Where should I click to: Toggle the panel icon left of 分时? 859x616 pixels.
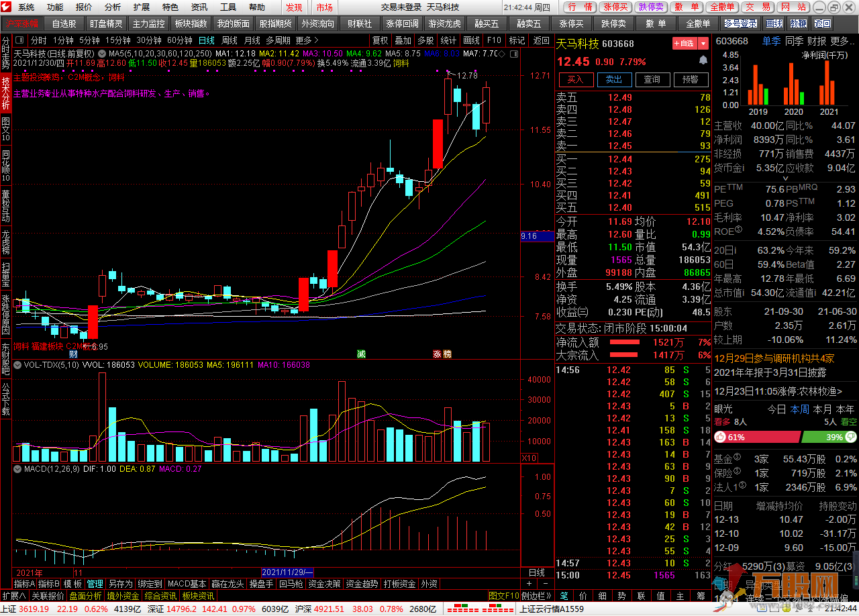point(19,40)
